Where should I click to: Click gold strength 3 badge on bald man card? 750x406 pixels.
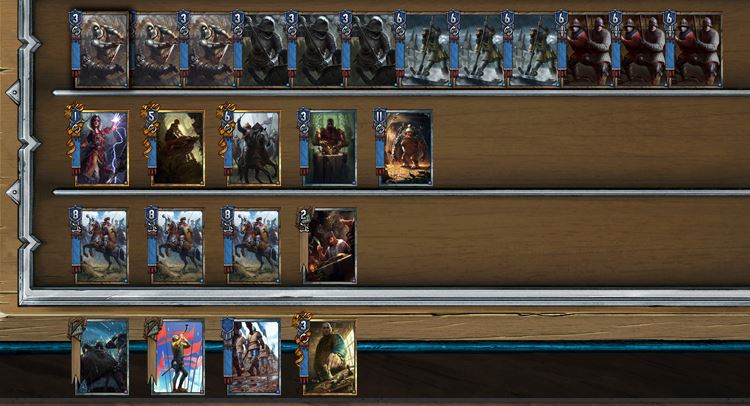coord(303,326)
